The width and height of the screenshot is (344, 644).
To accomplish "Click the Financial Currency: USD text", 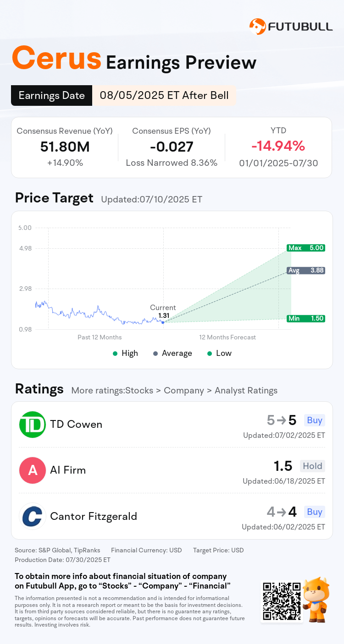I will point(146,550).
